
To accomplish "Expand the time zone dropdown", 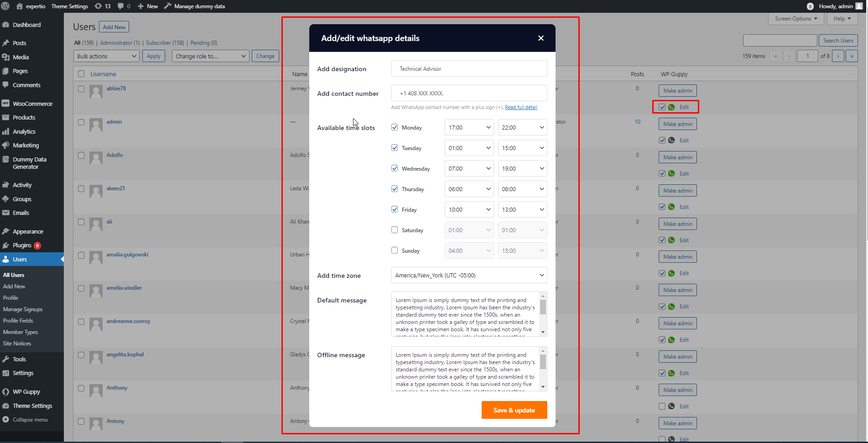I will (x=469, y=276).
